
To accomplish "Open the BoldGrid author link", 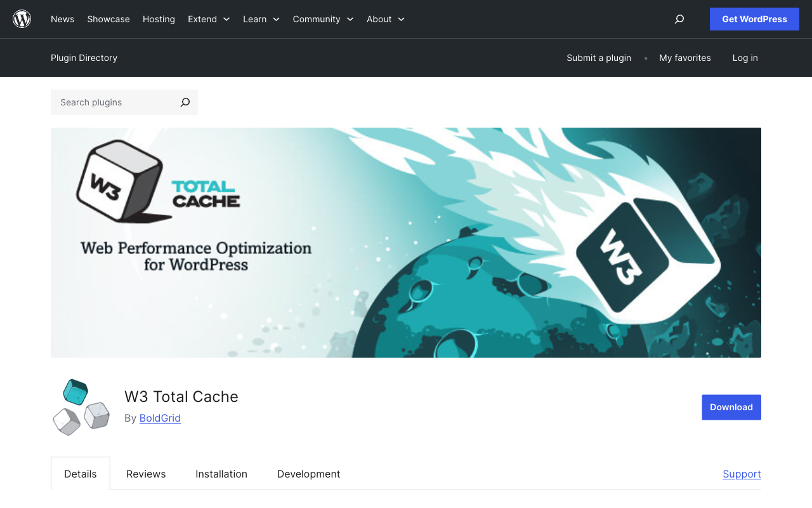I will (160, 418).
